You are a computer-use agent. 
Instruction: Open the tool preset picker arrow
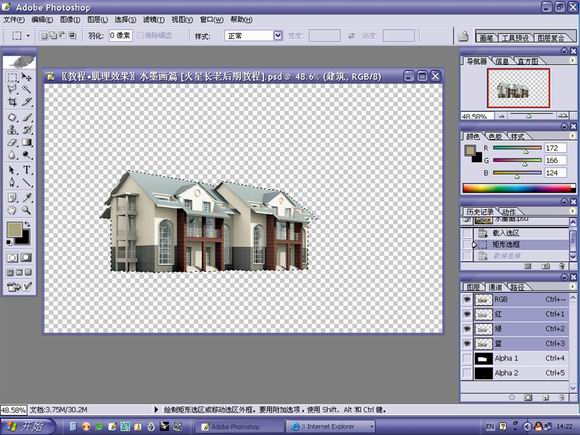(28, 36)
